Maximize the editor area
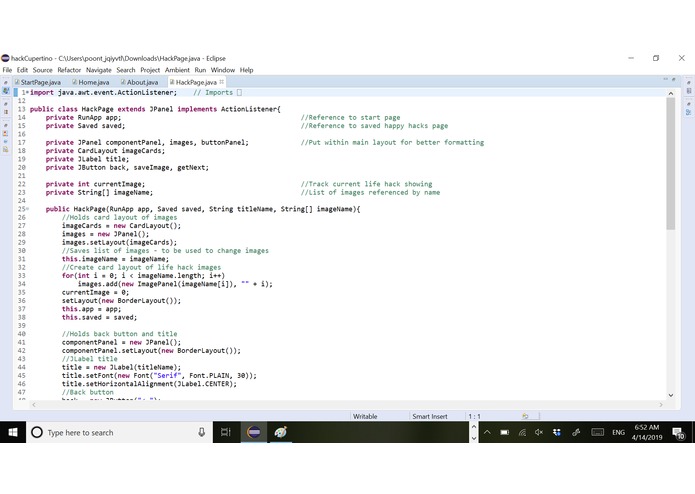This screenshot has width=695, height=494. 674,79
